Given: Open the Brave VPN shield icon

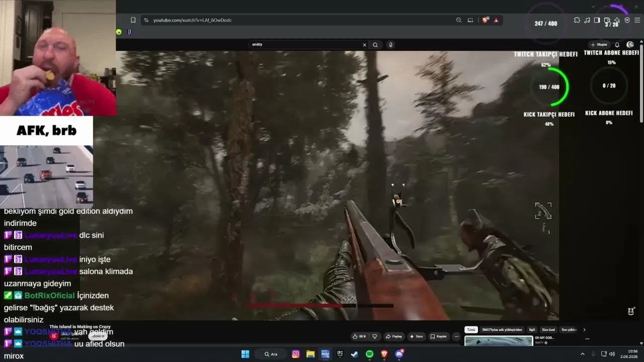Looking at the screenshot, I should coord(627,20).
